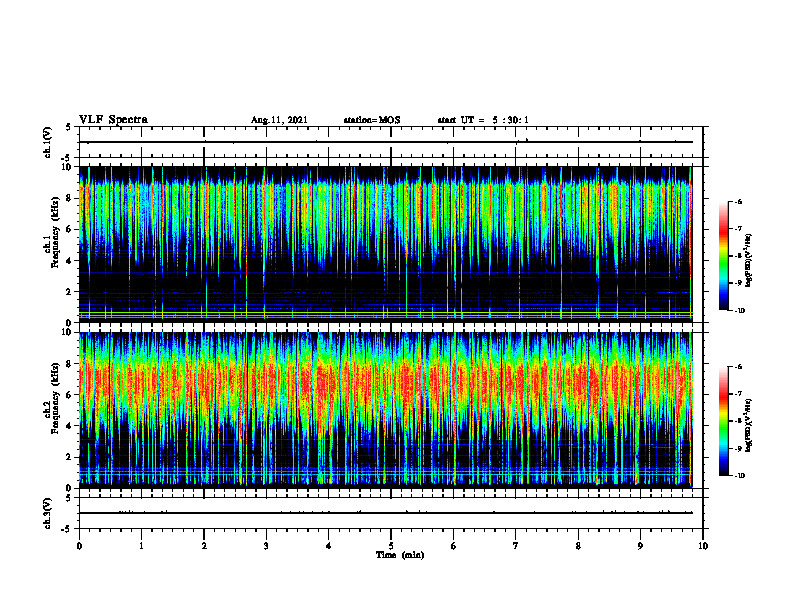Click the "Time (min)" x-axis label

point(400,555)
